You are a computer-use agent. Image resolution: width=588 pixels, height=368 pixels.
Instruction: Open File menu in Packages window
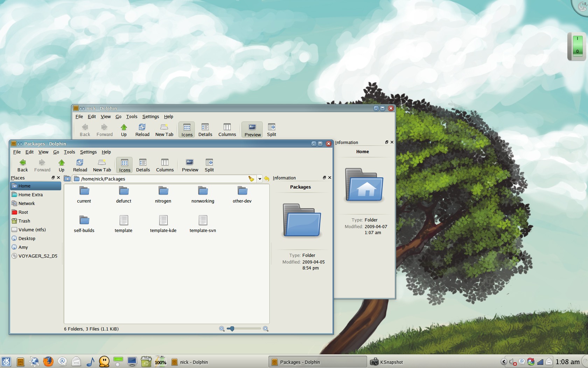coord(17,152)
